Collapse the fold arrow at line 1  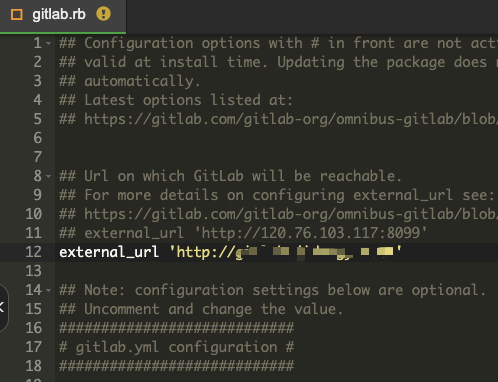(49, 44)
